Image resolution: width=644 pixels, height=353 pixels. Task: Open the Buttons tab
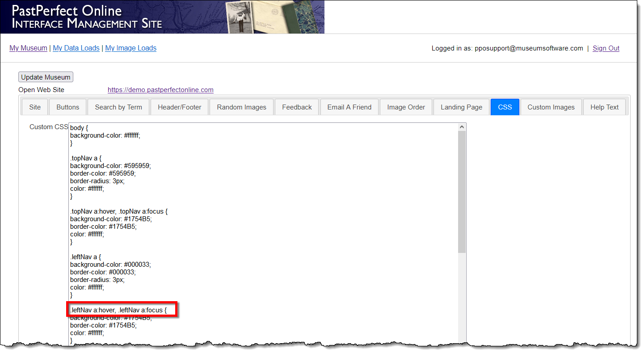pyautogui.click(x=67, y=107)
